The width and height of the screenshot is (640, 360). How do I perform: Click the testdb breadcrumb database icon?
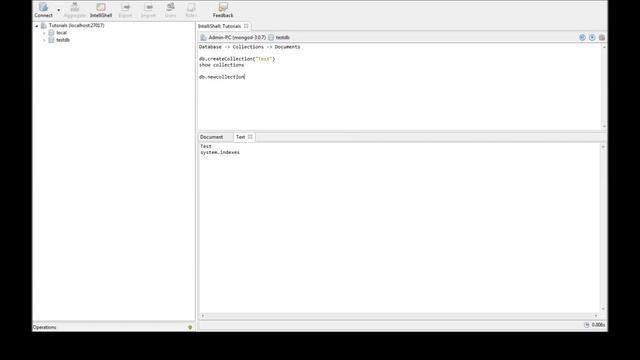point(271,38)
